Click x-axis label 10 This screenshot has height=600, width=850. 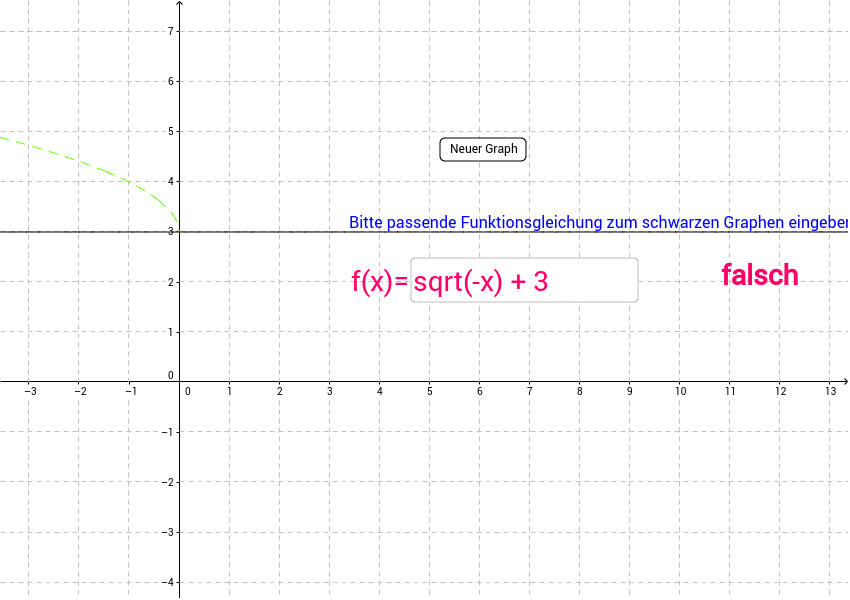coord(680,391)
